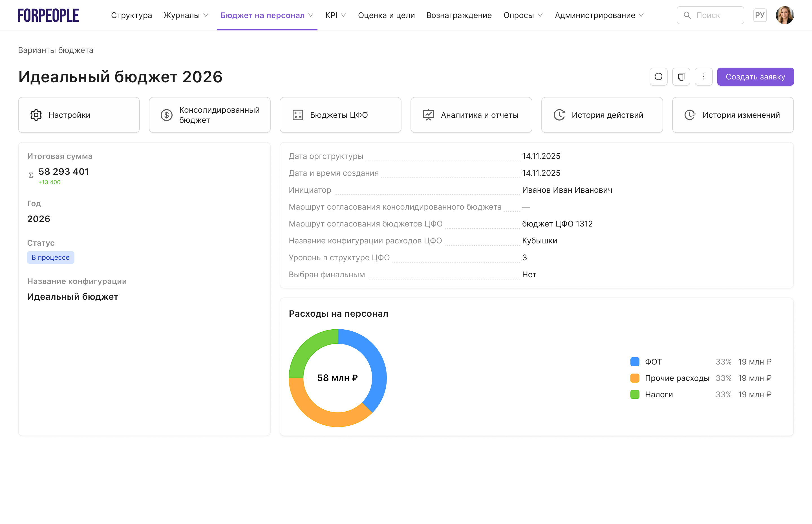
Task: Open Бюджеты ЦФО card
Action: click(x=340, y=115)
